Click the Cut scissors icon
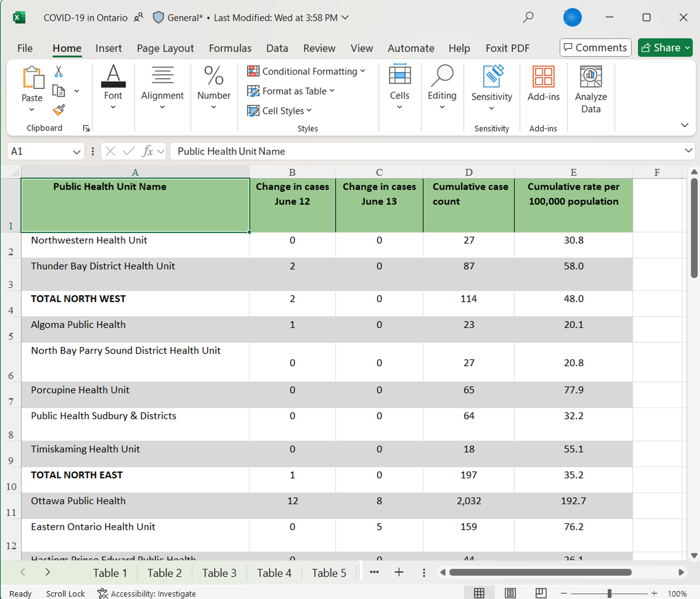This screenshot has width=700, height=599. [x=59, y=71]
